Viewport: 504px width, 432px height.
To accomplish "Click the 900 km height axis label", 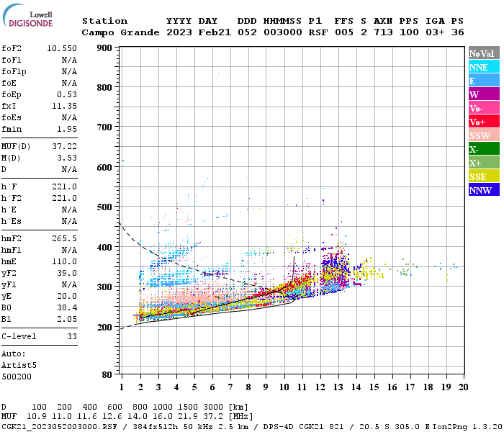I will coord(104,48).
